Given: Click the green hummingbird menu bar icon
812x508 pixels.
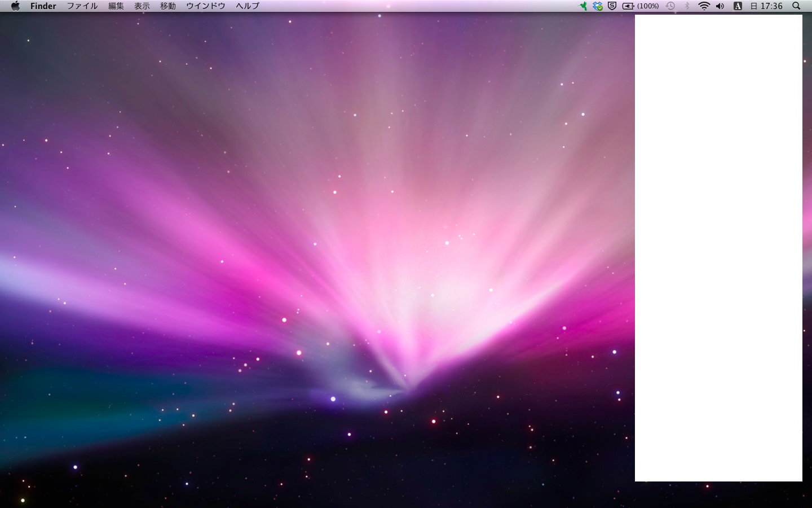Looking at the screenshot, I should coord(583,6).
